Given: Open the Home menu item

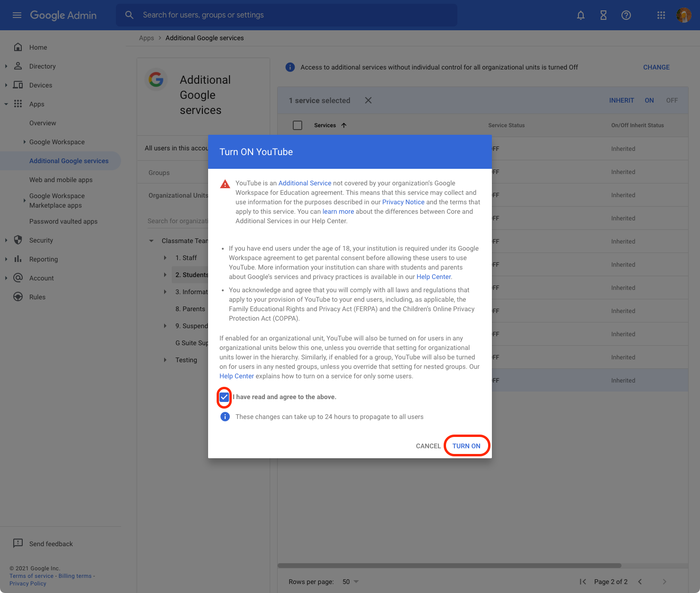Looking at the screenshot, I should (x=38, y=47).
